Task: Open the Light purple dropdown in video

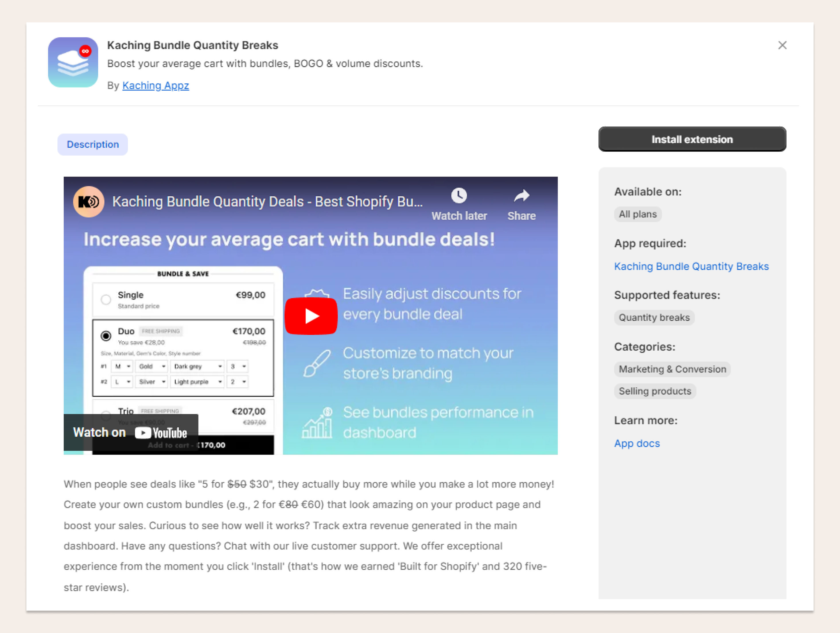Action: (197, 382)
